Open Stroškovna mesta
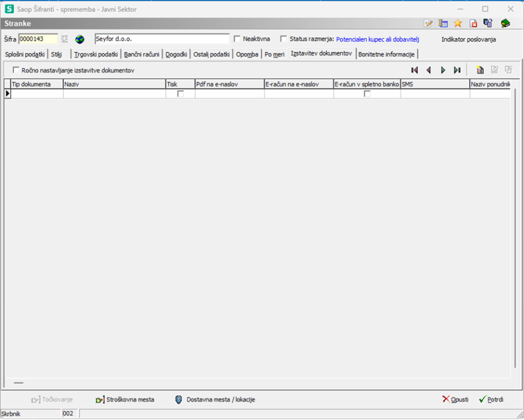The height and width of the screenshot is (420, 524). (125, 400)
